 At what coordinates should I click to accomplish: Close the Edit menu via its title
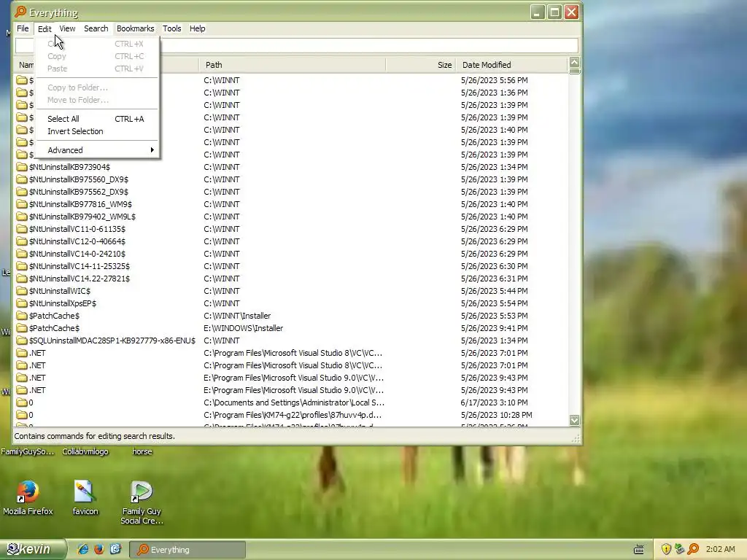point(44,28)
